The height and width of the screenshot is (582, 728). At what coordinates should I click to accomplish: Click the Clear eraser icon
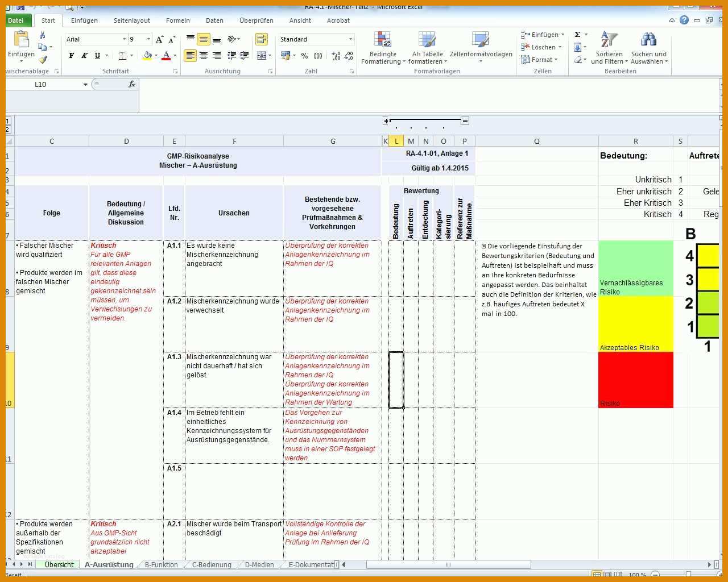tap(577, 60)
